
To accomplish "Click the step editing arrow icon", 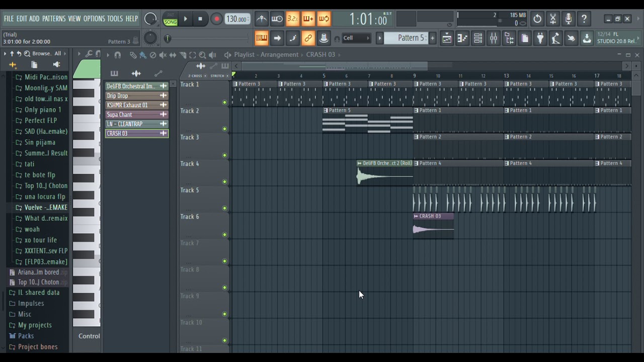I will pos(277,38).
